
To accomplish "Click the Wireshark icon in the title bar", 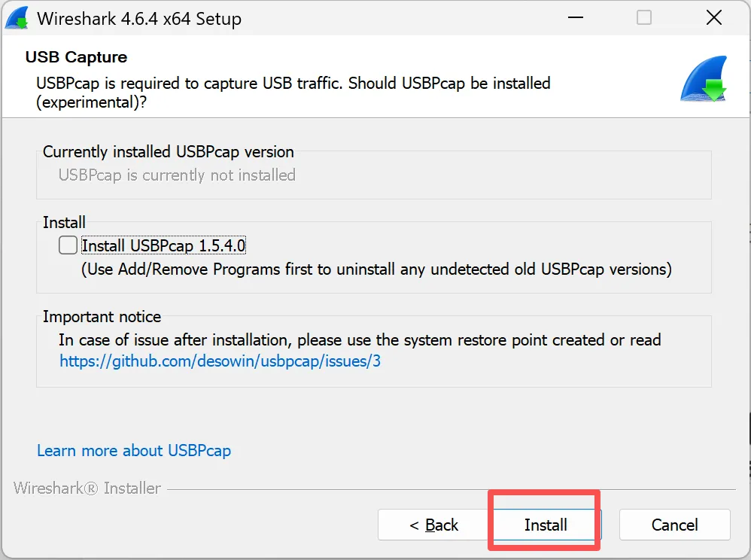I will coord(18,18).
